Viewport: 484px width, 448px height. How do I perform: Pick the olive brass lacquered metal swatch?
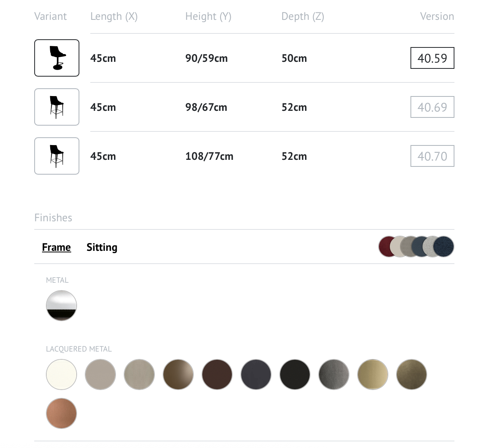pyautogui.click(x=412, y=374)
